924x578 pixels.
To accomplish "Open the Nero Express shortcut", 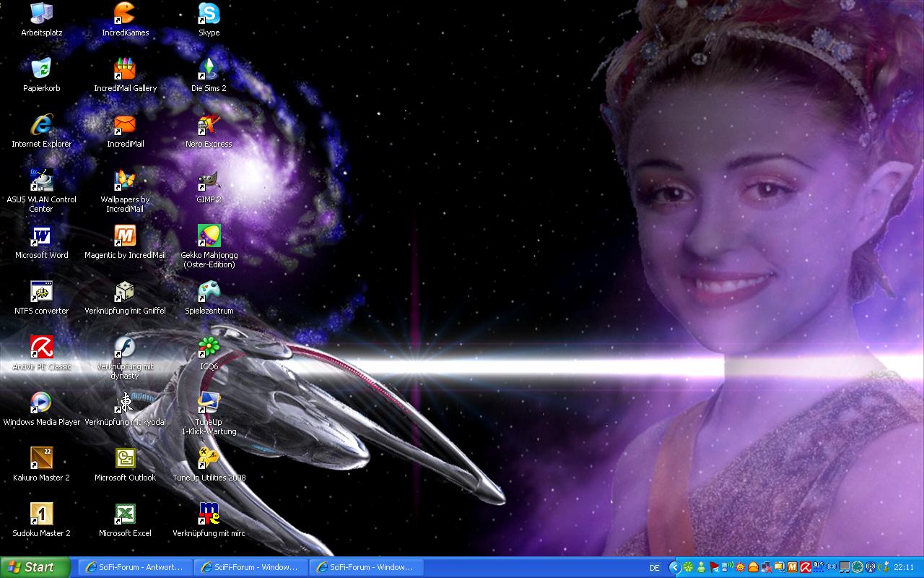I will click(209, 126).
